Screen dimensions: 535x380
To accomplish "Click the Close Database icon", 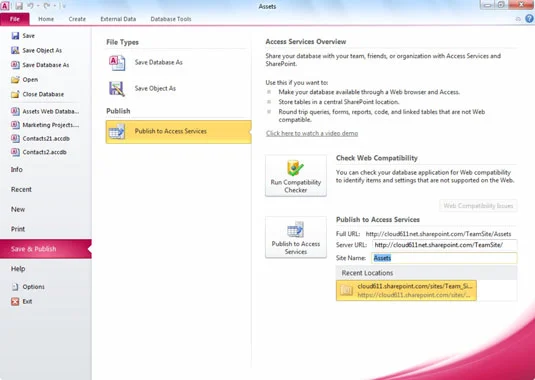I will 15,94.
